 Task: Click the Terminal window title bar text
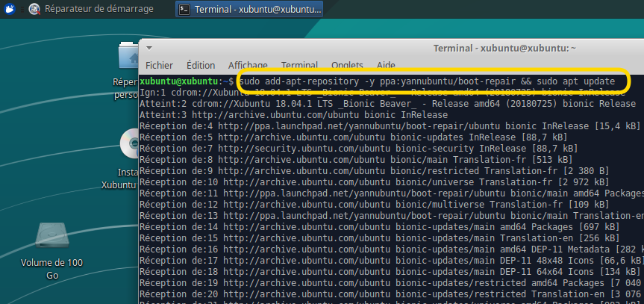tap(504, 48)
